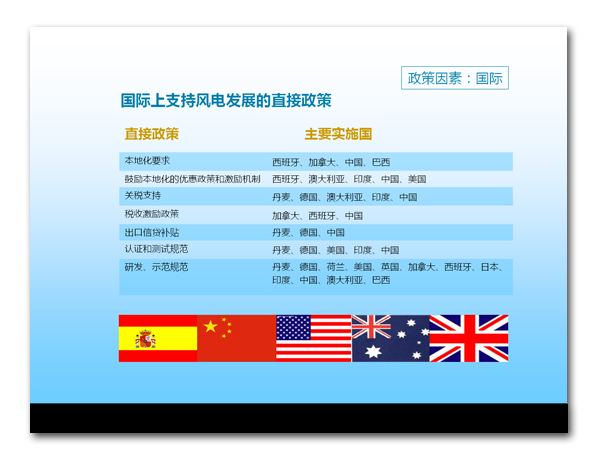Select the slide title 国际上支持风电发展的直接政策
600x462 pixels.
coord(226,100)
